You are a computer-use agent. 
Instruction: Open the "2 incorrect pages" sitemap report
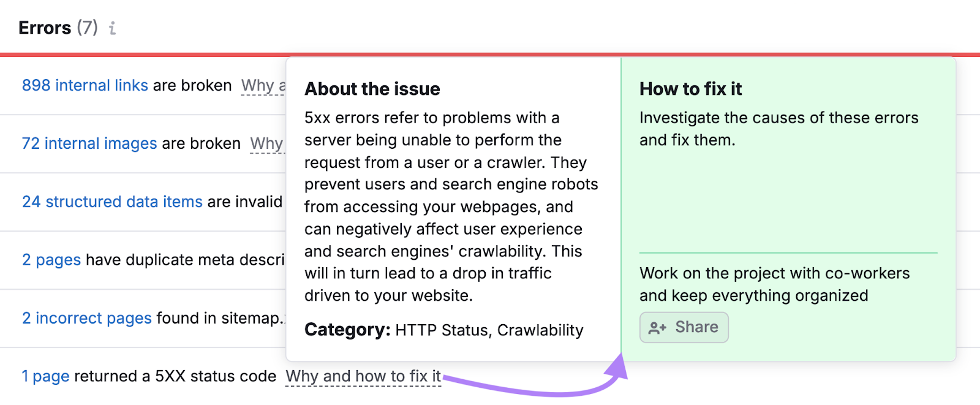pos(86,318)
